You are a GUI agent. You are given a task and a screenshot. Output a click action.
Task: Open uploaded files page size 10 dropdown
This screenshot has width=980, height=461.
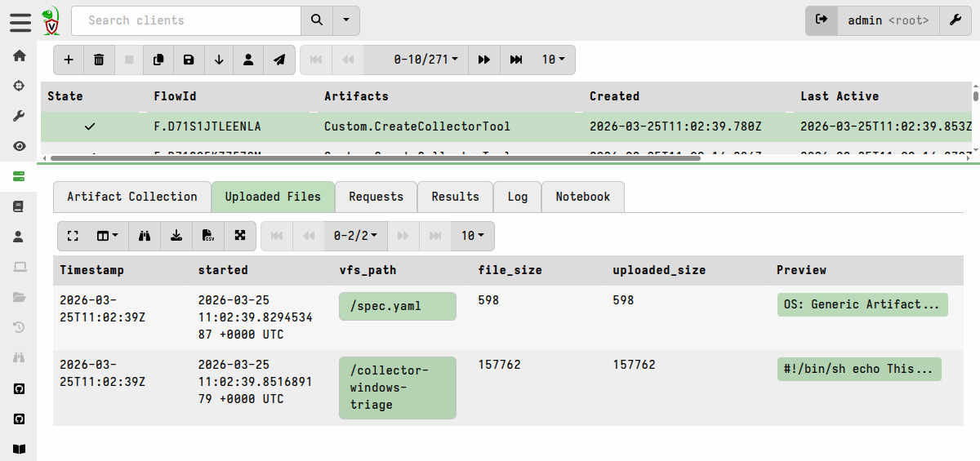click(x=472, y=236)
